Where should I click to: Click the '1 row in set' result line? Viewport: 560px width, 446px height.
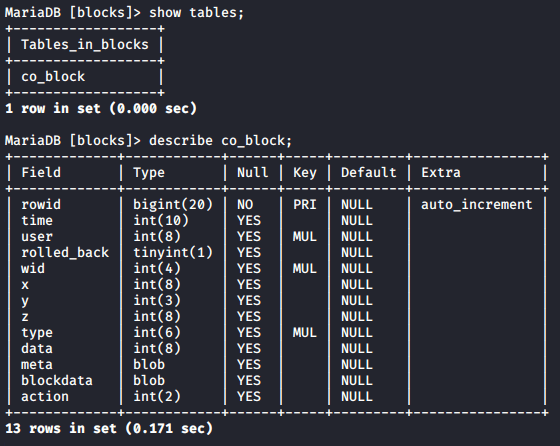[x=101, y=109]
